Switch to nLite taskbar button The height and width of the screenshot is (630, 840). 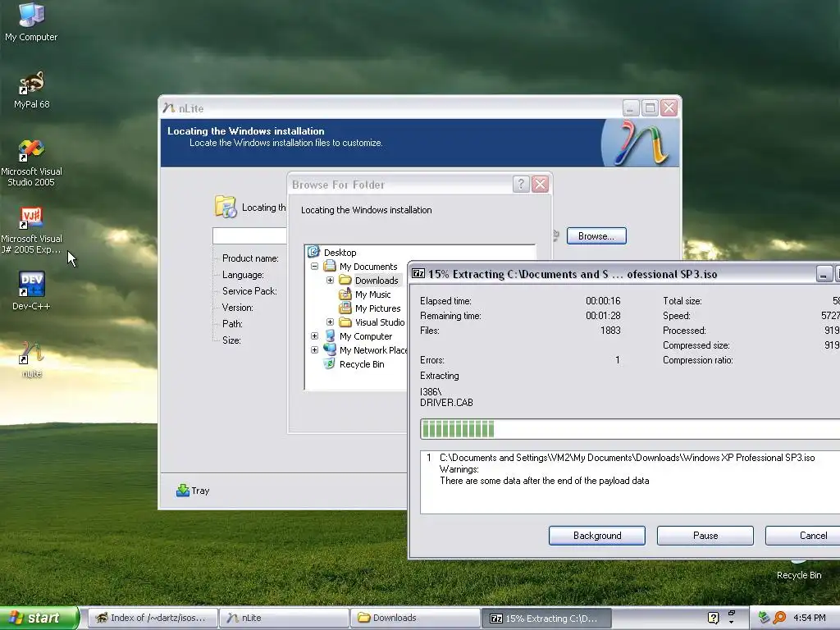284,618
